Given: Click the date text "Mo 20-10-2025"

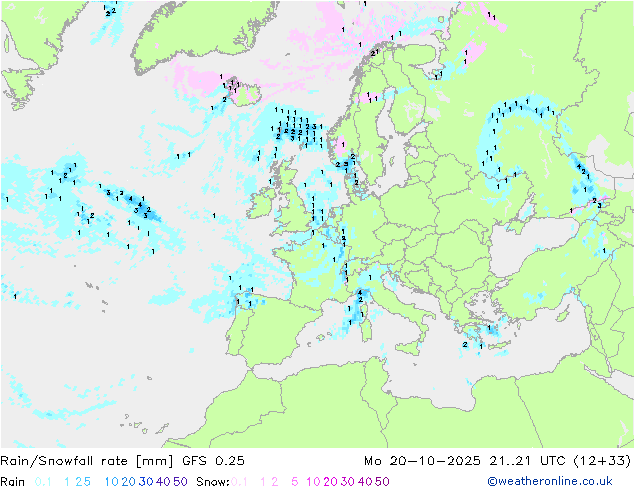Looking at the screenshot, I should click(422, 461).
